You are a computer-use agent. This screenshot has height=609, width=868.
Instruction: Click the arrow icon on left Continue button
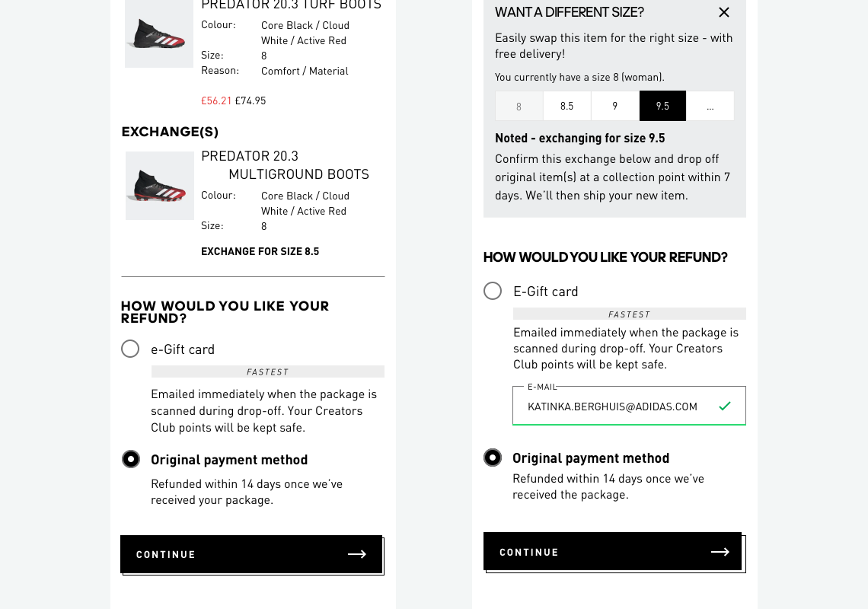(x=357, y=554)
